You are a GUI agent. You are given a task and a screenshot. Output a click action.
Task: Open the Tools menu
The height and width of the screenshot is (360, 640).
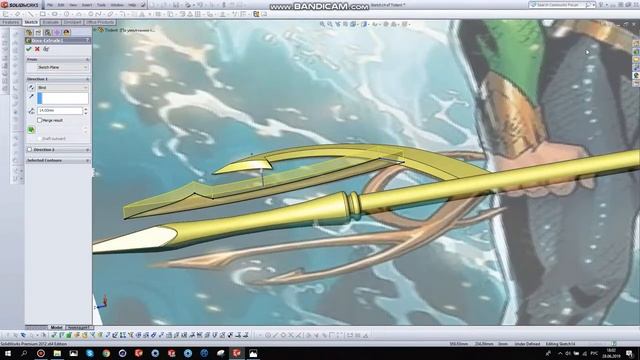(101, 5)
